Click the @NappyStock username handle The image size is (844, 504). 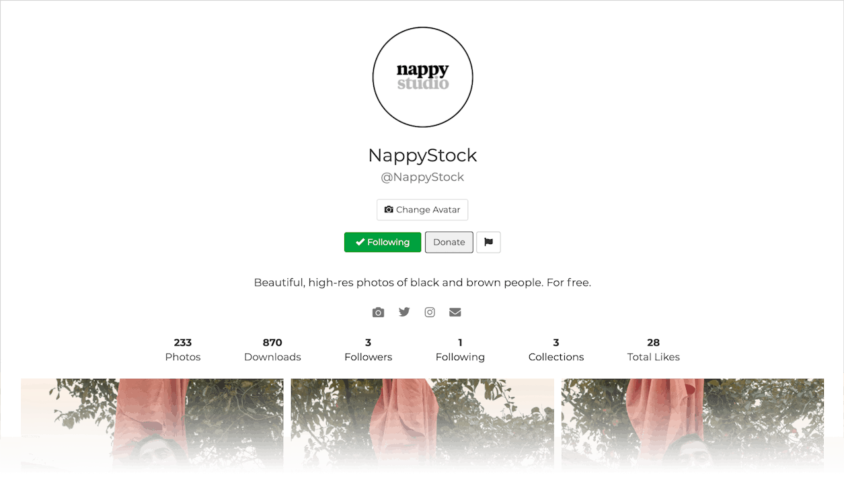pos(422,177)
